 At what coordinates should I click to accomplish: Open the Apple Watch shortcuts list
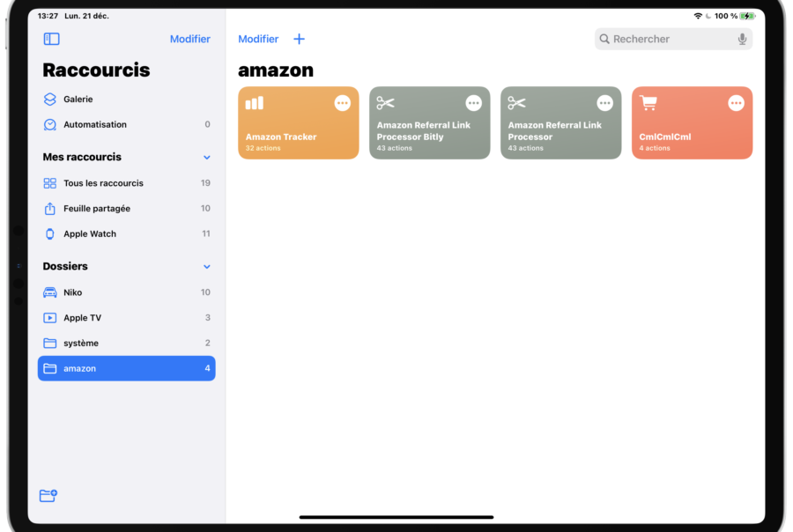pyautogui.click(x=126, y=233)
